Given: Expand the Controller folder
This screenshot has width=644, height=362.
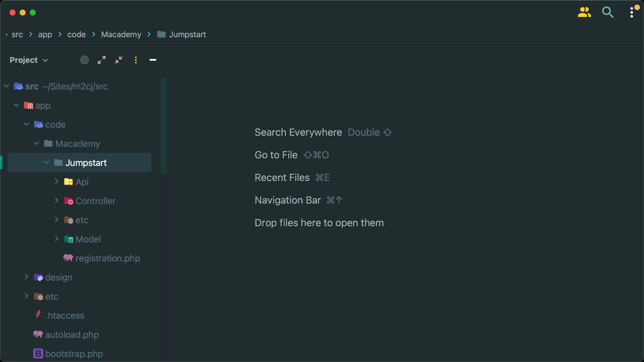Looking at the screenshot, I should coord(57,201).
